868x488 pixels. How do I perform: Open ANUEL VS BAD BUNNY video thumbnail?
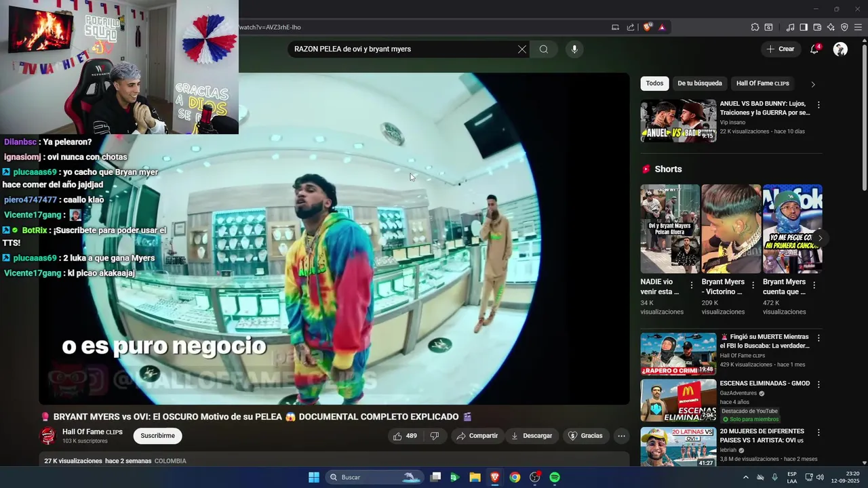pos(678,121)
